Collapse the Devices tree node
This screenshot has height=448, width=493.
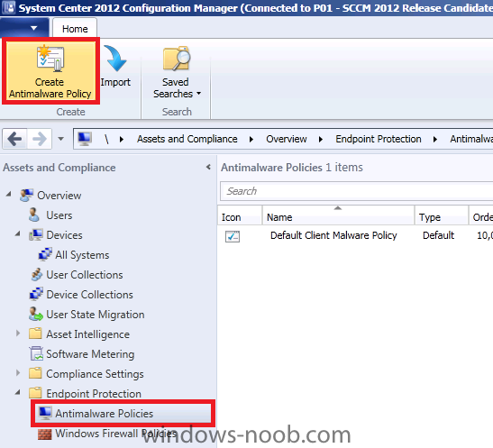[18, 233]
